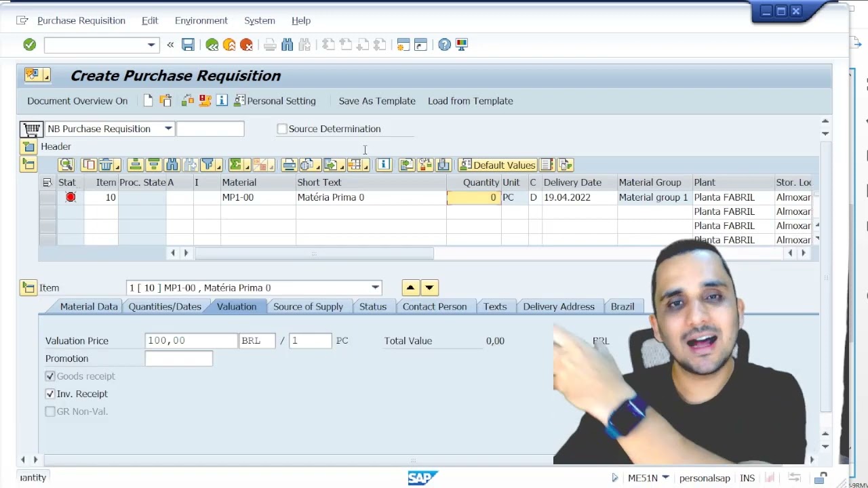Click the previous item up arrow button
This screenshot has height=488, width=868.
(410, 288)
